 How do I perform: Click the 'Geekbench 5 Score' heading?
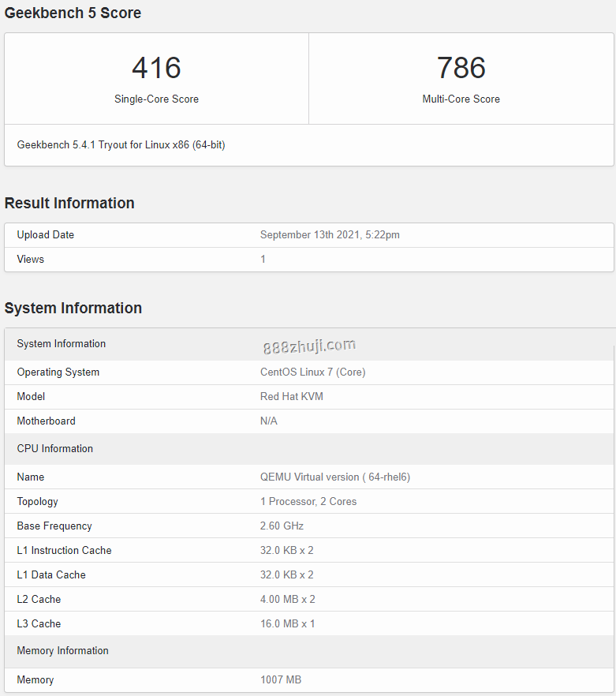click(x=73, y=13)
